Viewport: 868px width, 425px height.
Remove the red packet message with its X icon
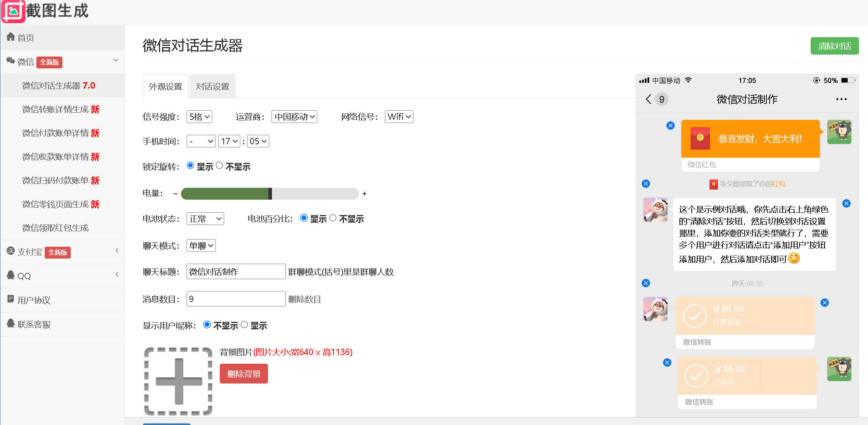pos(670,126)
